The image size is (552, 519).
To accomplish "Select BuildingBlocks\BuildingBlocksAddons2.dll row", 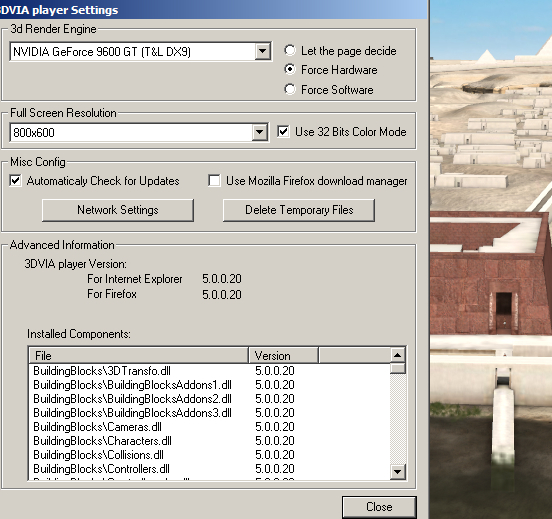I will (x=209, y=399).
